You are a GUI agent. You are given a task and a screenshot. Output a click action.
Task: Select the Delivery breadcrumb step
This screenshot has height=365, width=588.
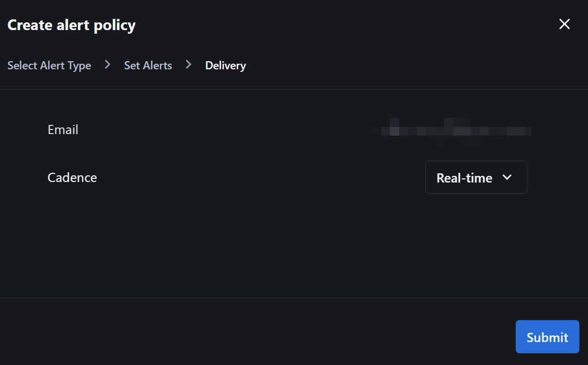226,66
